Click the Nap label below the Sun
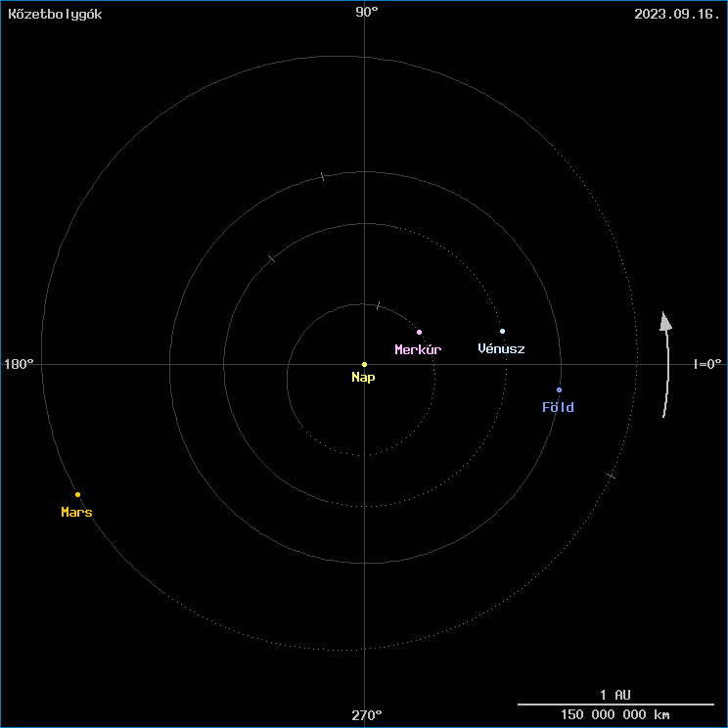 point(363,377)
